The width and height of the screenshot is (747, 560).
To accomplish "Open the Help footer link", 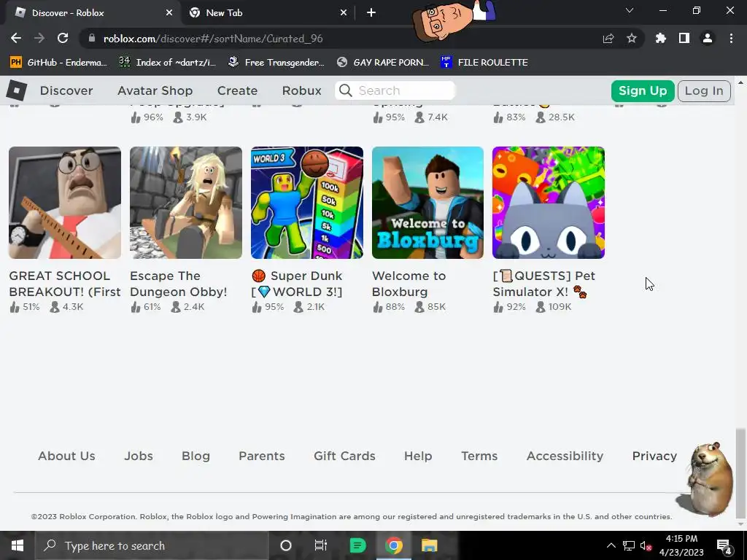I will pos(418,456).
